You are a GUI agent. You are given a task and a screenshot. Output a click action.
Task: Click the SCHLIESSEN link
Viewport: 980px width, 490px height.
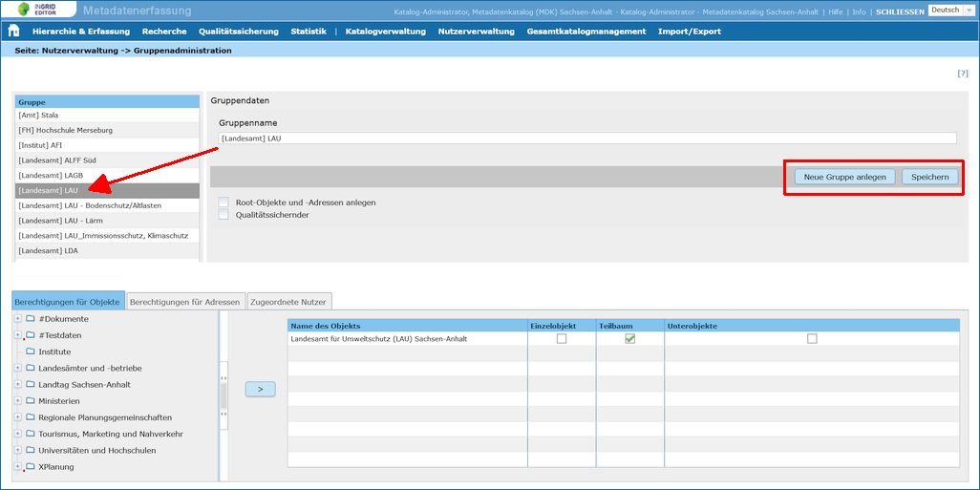click(900, 11)
